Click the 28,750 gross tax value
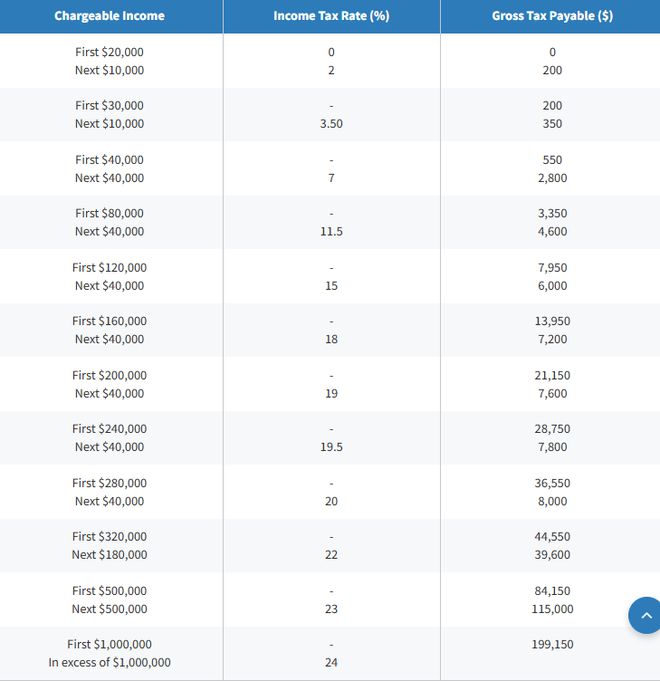Image resolution: width=660 pixels, height=681 pixels. pos(552,428)
